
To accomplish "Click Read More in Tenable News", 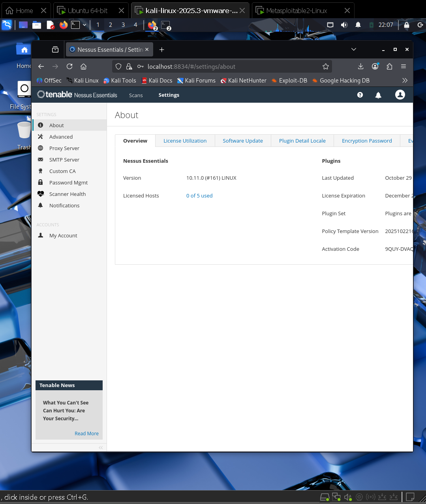I will (86, 434).
